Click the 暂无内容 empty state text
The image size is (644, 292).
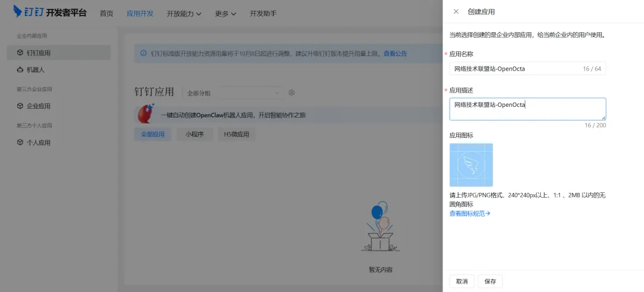[x=380, y=270]
